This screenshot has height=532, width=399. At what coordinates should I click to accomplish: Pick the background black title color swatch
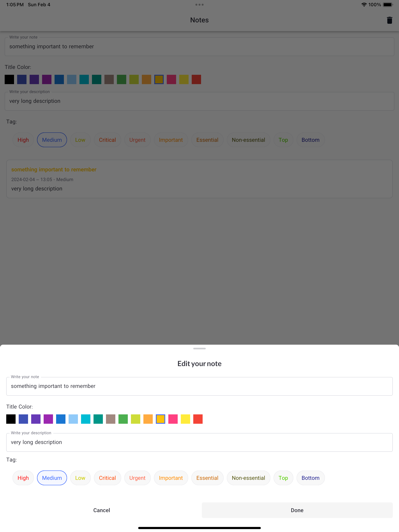pyautogui.click(x=9, y=79)
